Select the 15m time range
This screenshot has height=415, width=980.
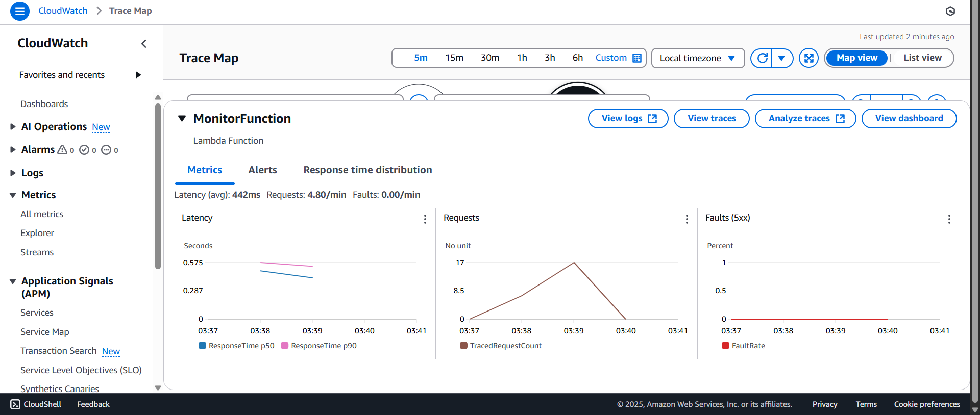[454, 58]
